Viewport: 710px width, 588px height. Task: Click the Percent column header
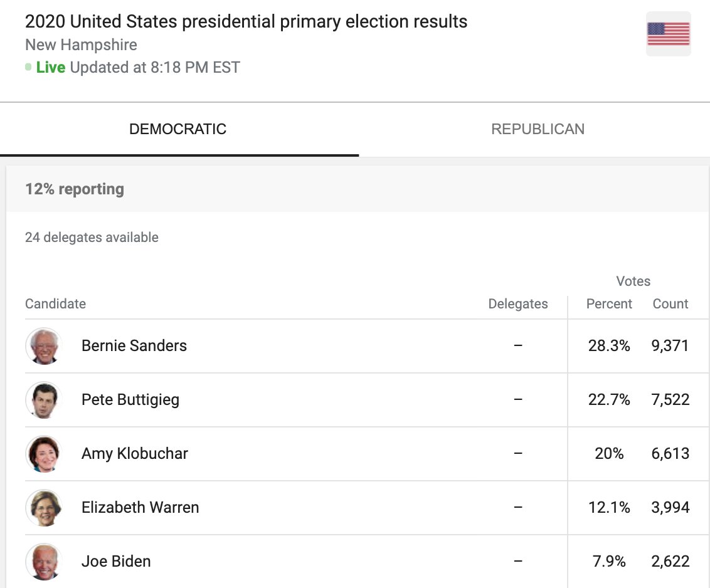pyautogui.click(x=609, y=304)
